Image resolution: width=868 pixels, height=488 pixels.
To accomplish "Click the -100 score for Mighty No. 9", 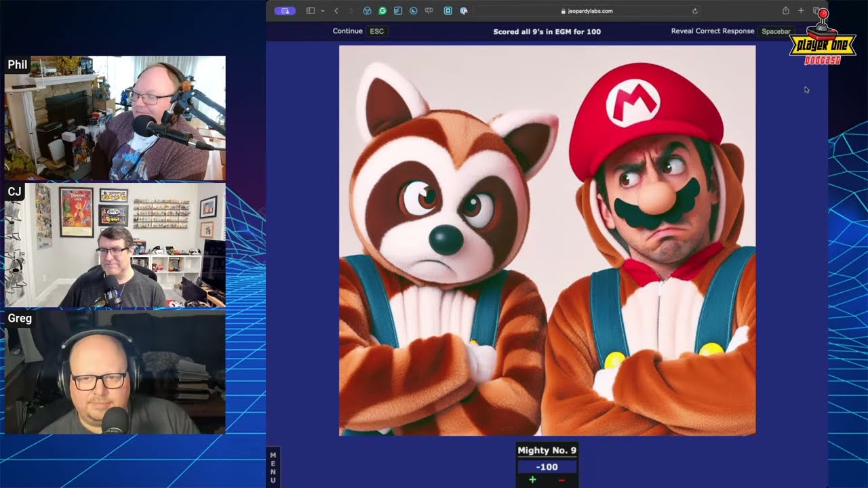I will pos(547,467).
